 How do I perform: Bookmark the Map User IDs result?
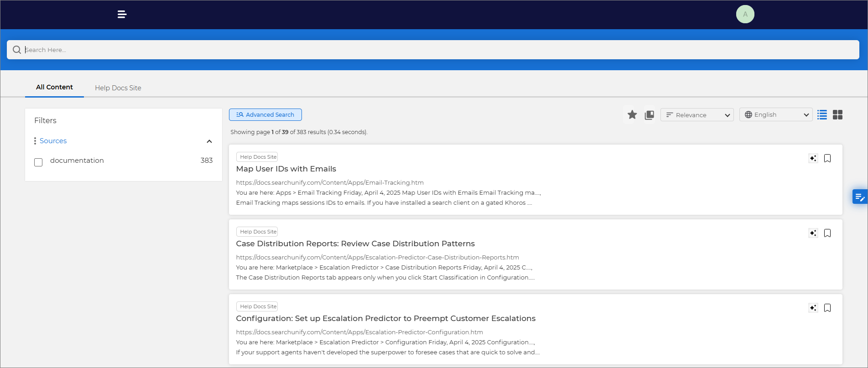(x=827, y=158)
